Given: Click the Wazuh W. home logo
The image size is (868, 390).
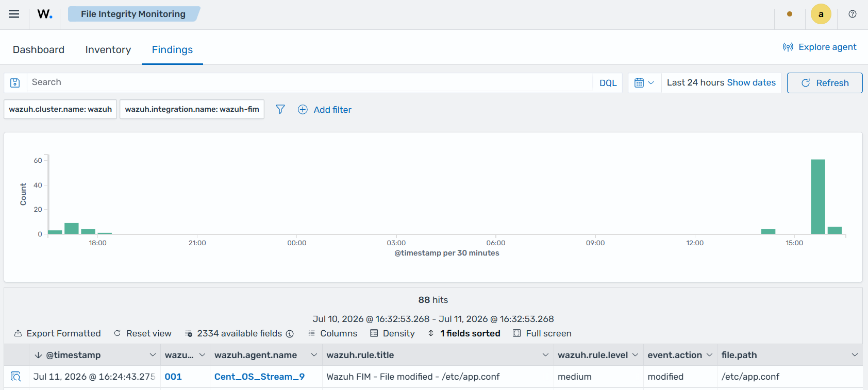Looking at the screenshot, I should (x=45, y=14).
